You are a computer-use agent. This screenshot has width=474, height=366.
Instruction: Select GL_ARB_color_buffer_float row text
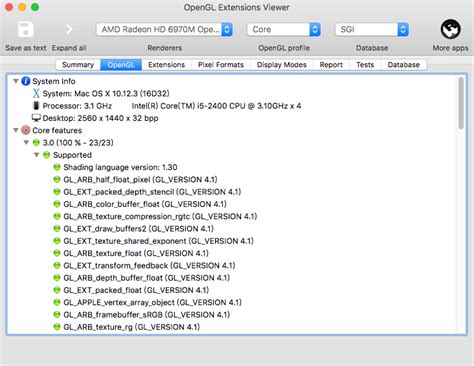tap(145, 204)
